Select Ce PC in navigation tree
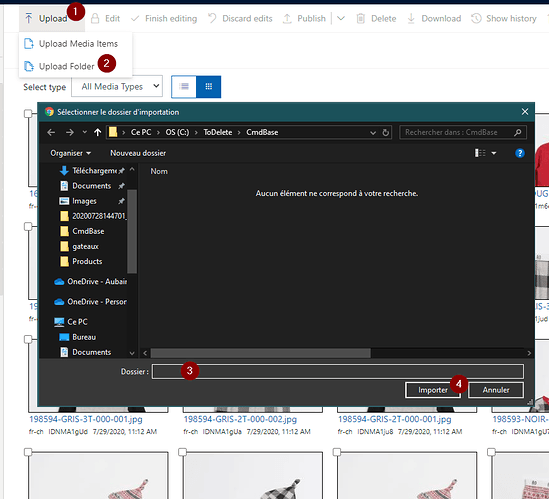549x499 pixels. click(71, 322)
